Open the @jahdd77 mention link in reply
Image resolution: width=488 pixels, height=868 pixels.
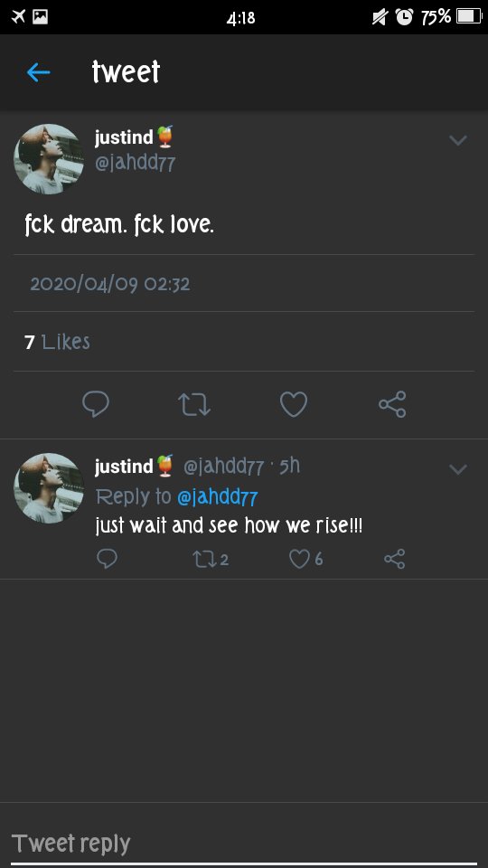(218, 497)
